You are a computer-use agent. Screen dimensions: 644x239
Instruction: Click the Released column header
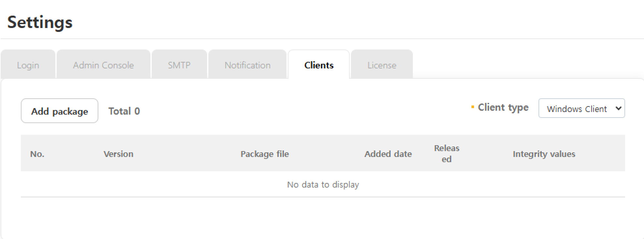point(446,153)
